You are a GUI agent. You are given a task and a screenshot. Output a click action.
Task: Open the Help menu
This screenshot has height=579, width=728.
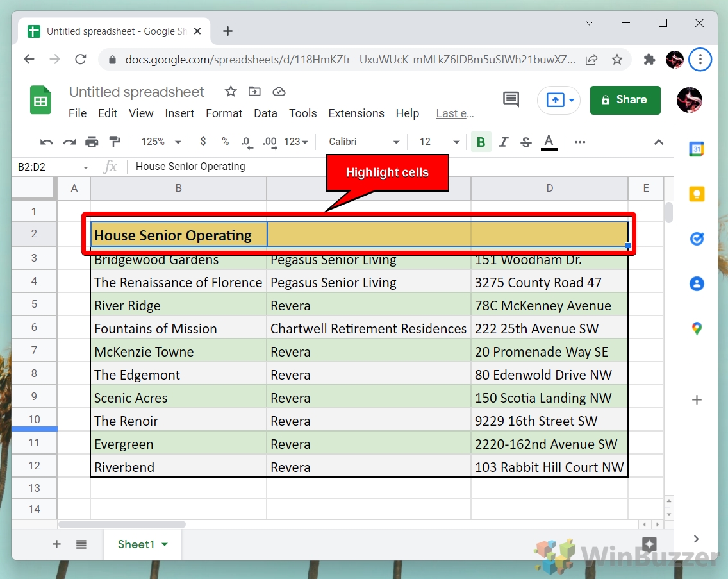point(407,113)
